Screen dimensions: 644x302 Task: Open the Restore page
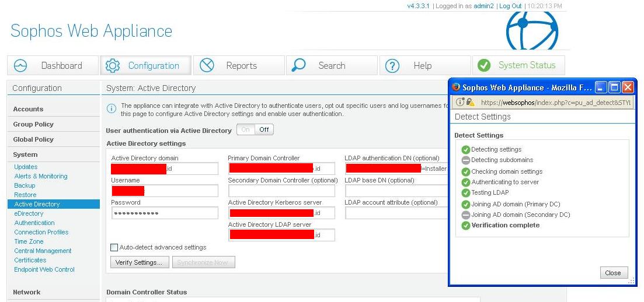[x=25, y=195]
